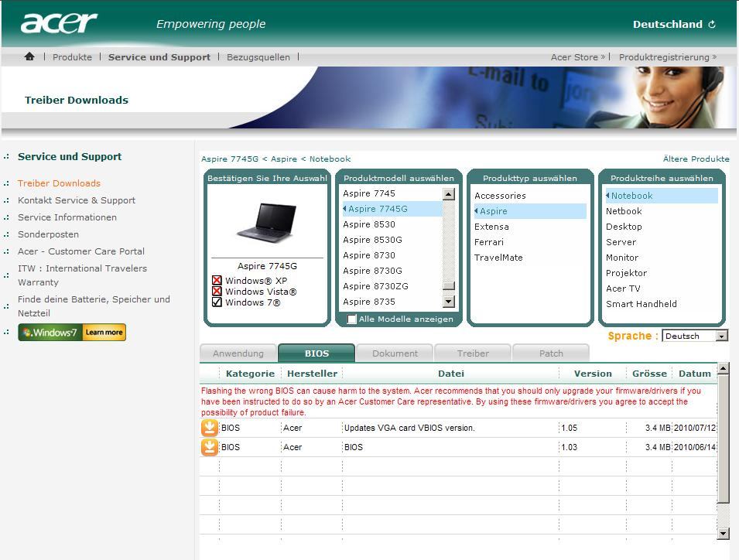Click the Acer logo
The image size is (739, 560).
(x=59, y=22)
